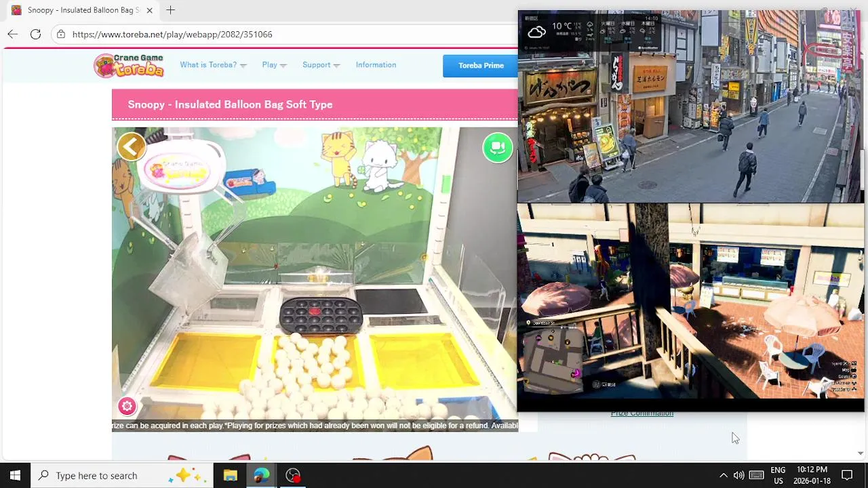Expand the What is Toreba? menu

point(213,65)
